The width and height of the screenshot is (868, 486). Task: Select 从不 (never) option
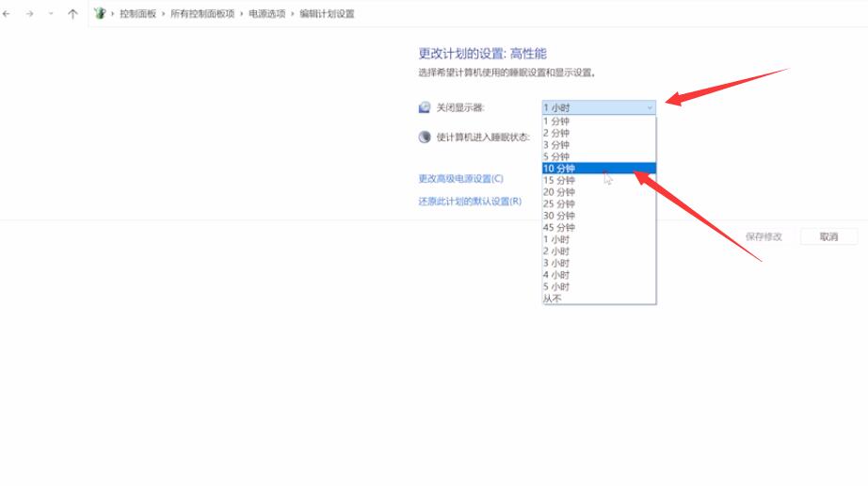[x=599, y=299]
